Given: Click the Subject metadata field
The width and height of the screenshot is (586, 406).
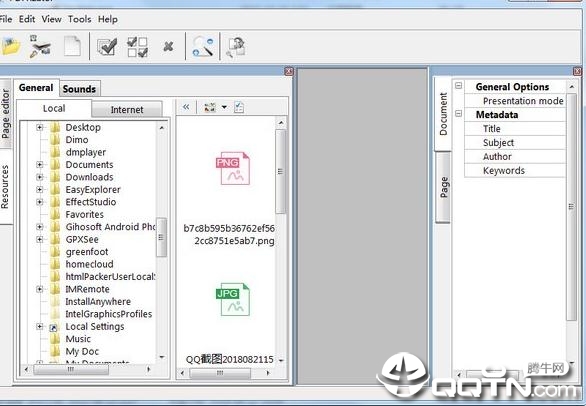Looking at the screenshot, I should click(515, 142).
